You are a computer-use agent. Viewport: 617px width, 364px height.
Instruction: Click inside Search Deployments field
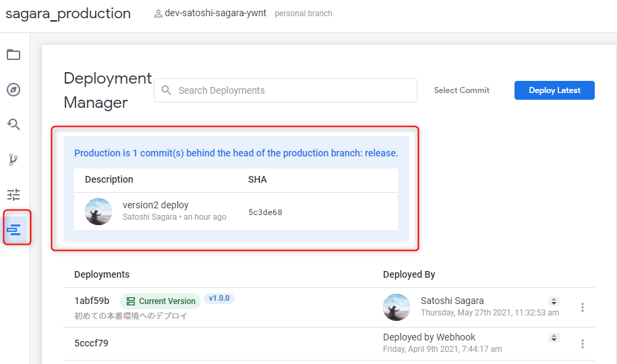pos(285,90)
